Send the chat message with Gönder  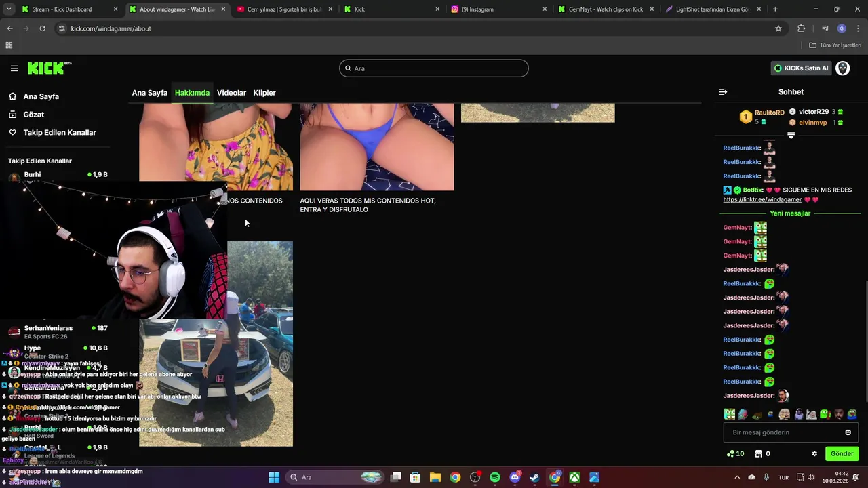coord(842,454)
